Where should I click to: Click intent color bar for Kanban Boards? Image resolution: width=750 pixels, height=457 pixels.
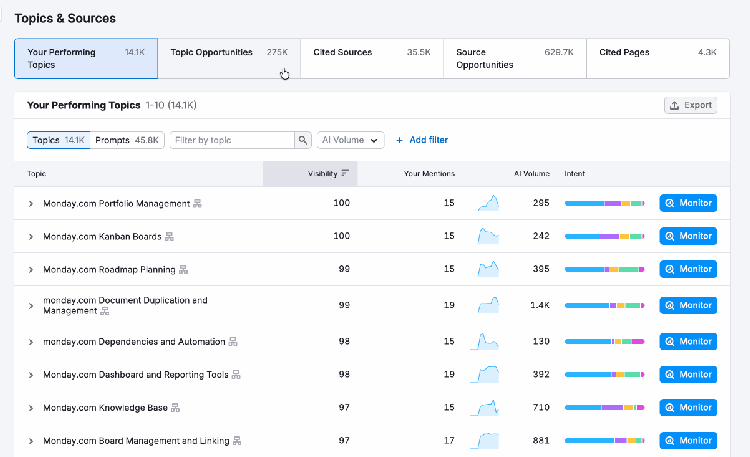coord(605,236)
